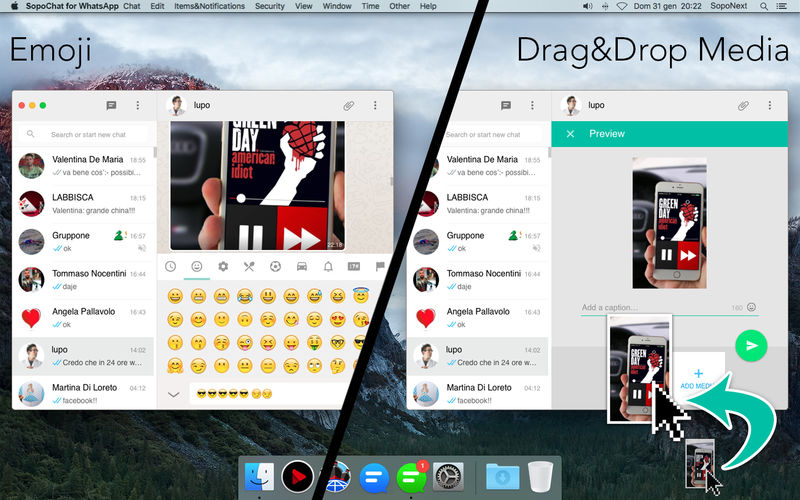
Task: Insert the nerd glasses face emoji
Action: [x=337, y=342]
